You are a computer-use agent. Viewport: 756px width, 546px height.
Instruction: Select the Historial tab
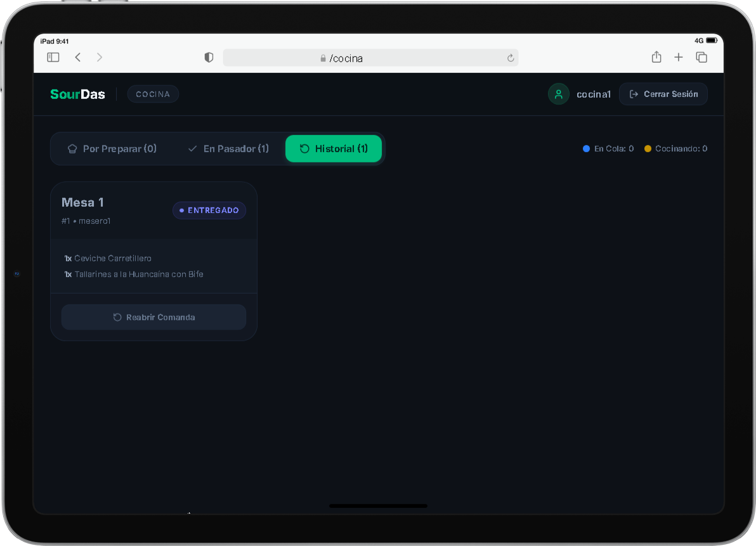pos(334,149)
